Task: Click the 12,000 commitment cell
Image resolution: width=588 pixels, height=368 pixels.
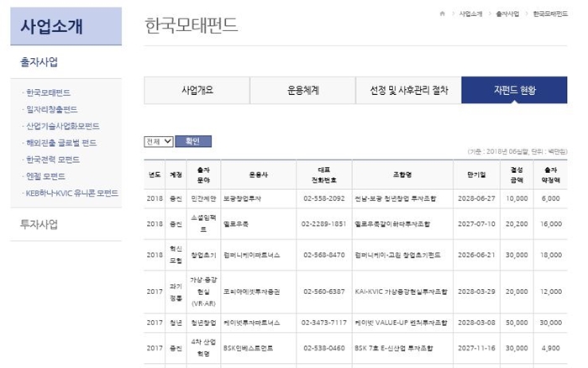Action: (x=551, y=292)
